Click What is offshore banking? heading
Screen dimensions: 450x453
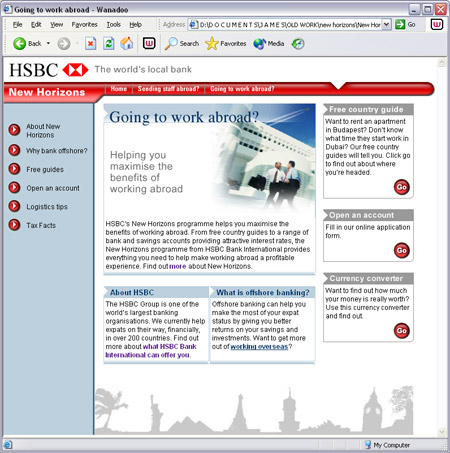tap(263, 292)
